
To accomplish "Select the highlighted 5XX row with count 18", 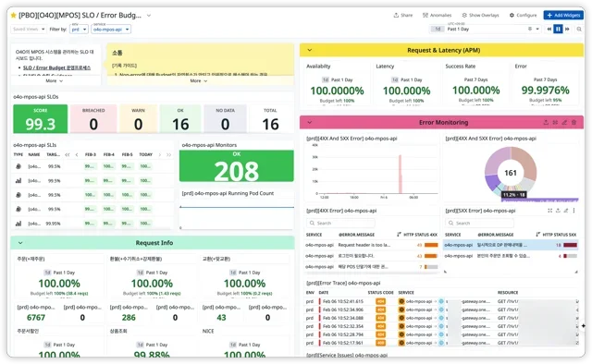I will tap(511, 245).
